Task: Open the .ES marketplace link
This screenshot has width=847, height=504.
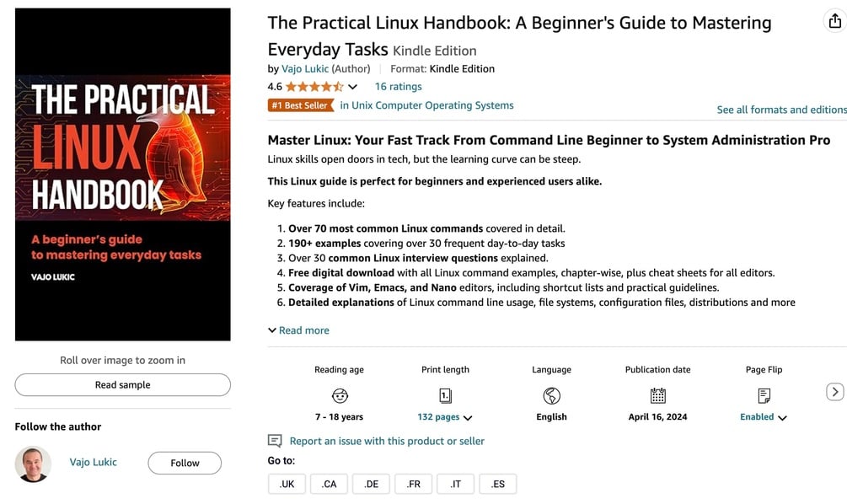Action: pos(498,484)
